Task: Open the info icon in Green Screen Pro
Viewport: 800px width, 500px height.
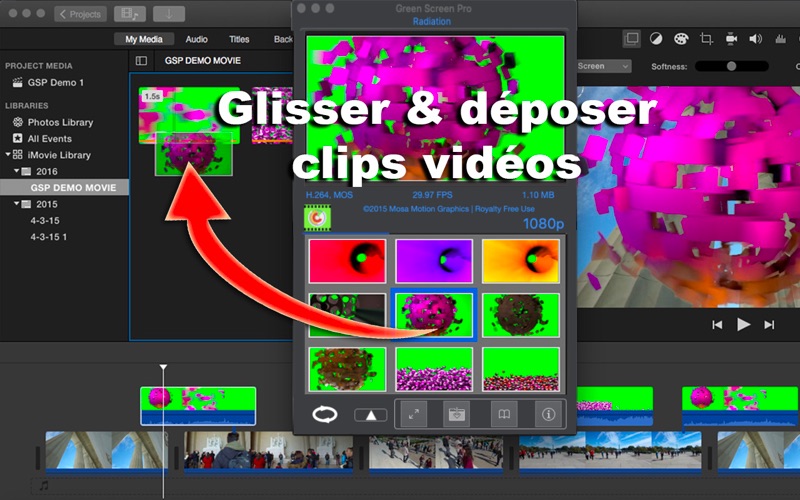Action: pos(548,414)
